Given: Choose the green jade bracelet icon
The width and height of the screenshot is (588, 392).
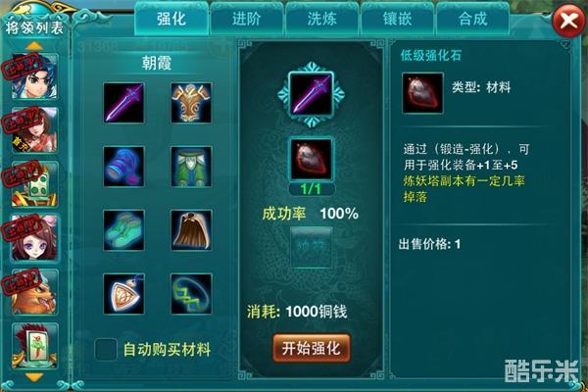Looking at the screenshot, I should pos(191,294).
